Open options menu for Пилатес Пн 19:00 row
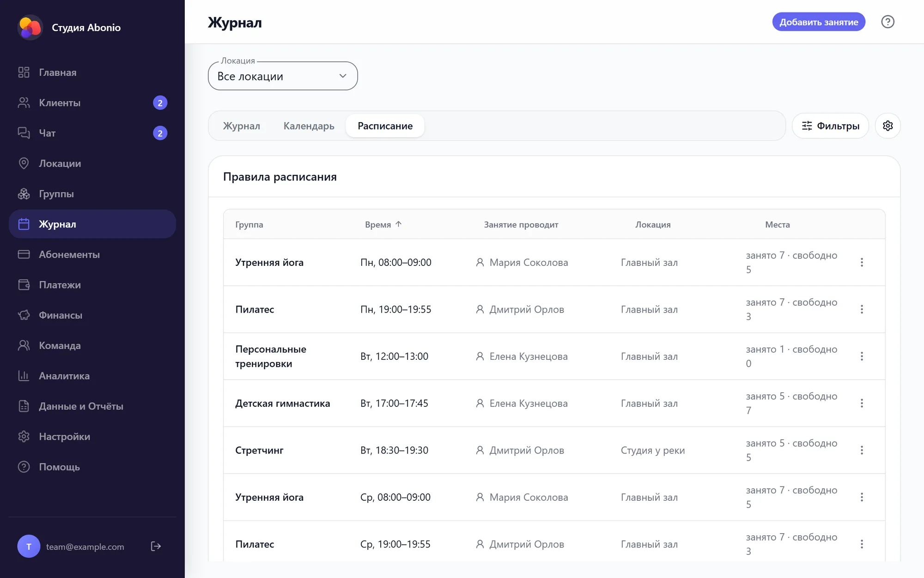Image resolution: width=924 pixels, height=578 pixels. [x=862, y=309]
